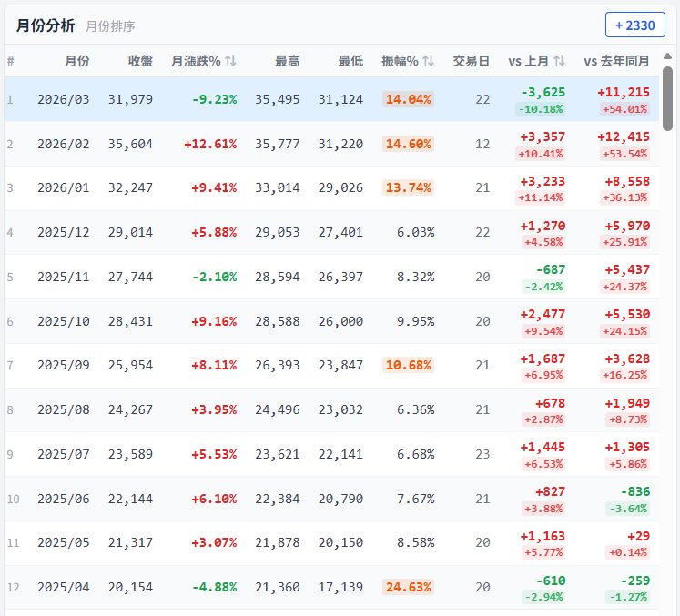Click the +36.13% percentage badge
The height and width of the screenshot is (616, 680).
tap(624, 197)
